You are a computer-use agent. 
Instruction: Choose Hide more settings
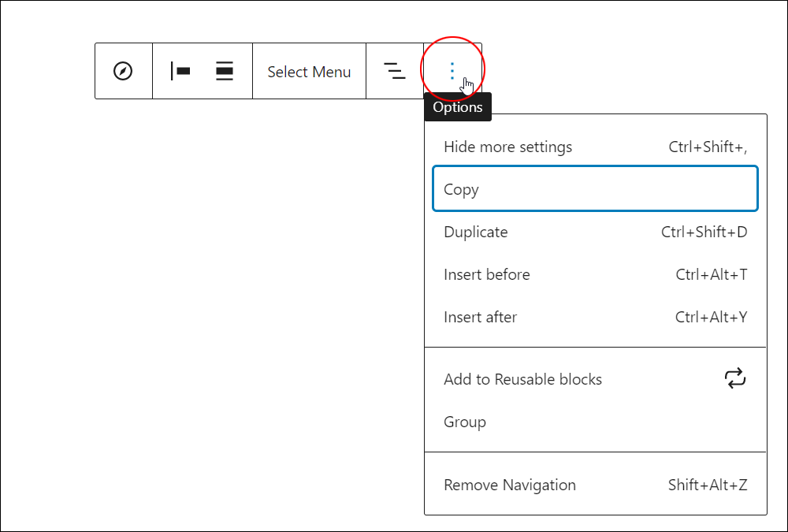595,147
